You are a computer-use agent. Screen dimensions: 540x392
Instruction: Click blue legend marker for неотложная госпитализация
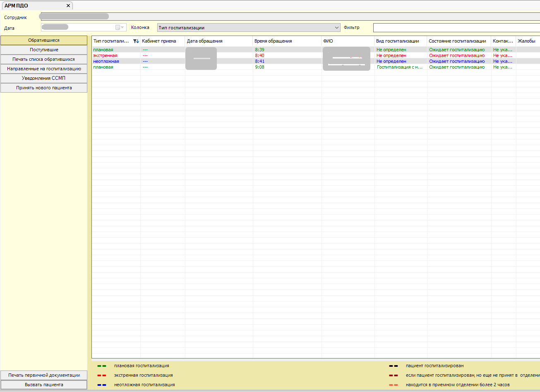102,385
